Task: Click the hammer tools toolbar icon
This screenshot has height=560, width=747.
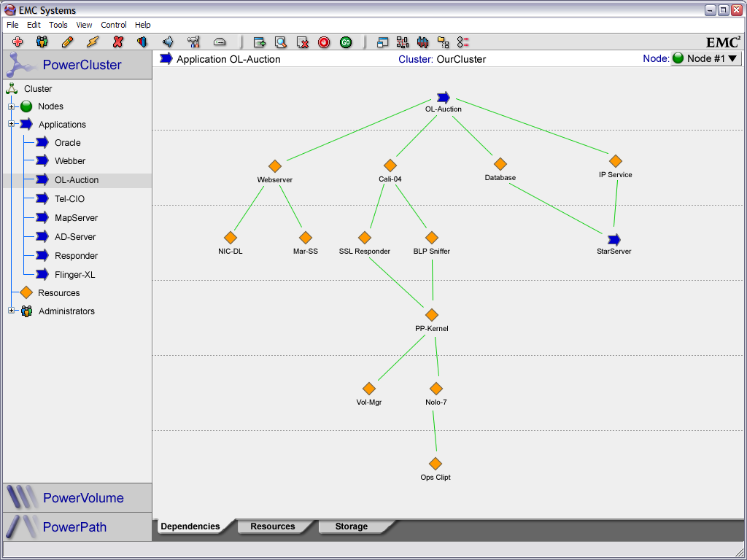Action: click(193, 42)
